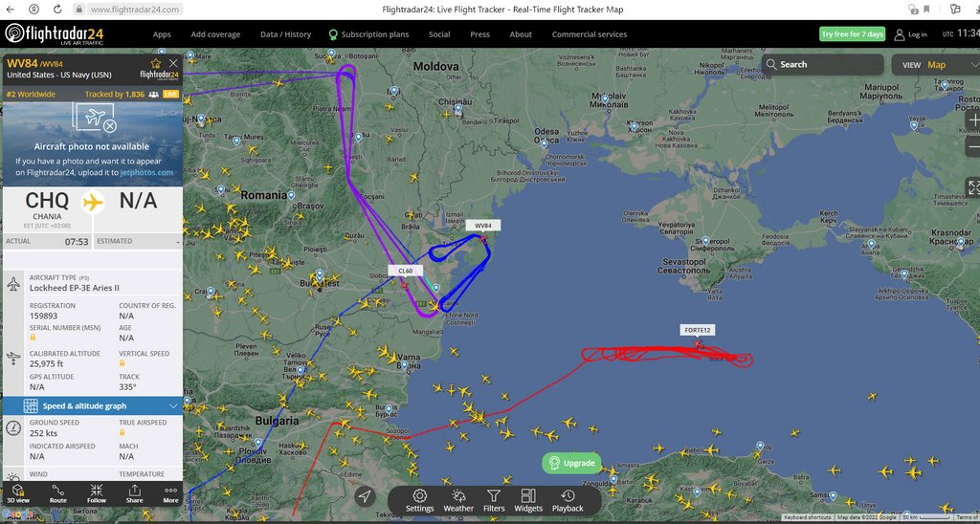Click the airport pin near Odesa

[x=544, y=143]
